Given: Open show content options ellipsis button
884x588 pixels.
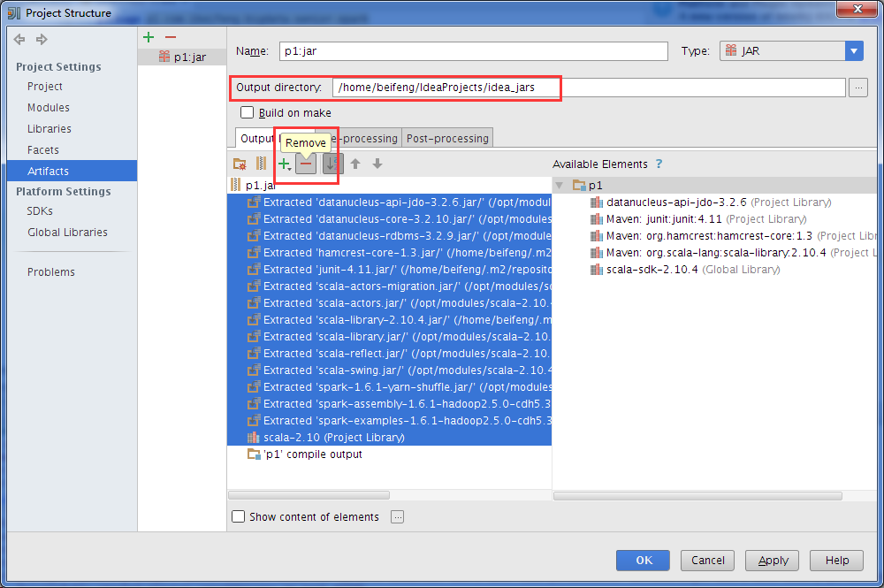Looking at the screenshot, I should (x=398, y=517).
